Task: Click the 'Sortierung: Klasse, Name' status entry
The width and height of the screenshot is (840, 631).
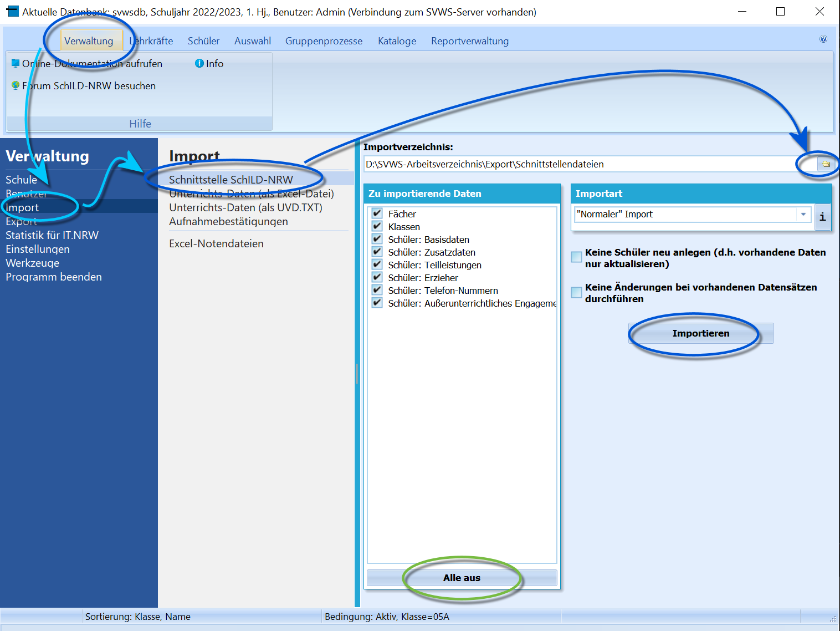Action: tap(138, 617)
